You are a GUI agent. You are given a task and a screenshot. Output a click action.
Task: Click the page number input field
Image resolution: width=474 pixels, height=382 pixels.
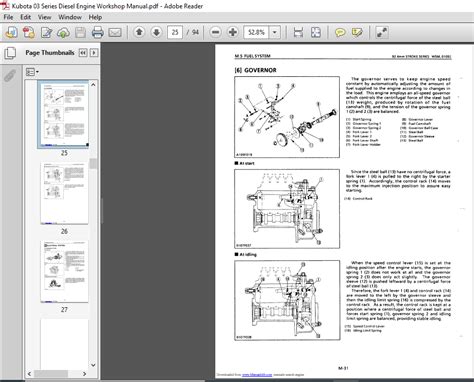(175, 32)
